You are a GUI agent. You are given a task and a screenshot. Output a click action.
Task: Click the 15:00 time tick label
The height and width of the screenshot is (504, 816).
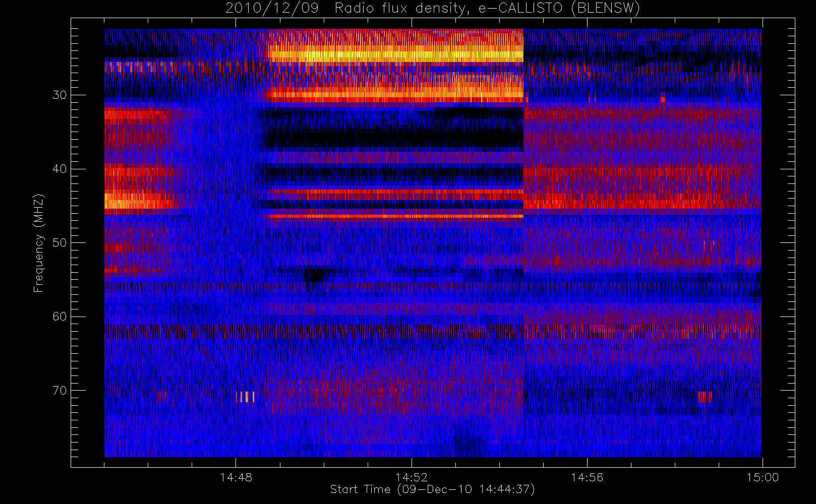click(x=763, y=477)
